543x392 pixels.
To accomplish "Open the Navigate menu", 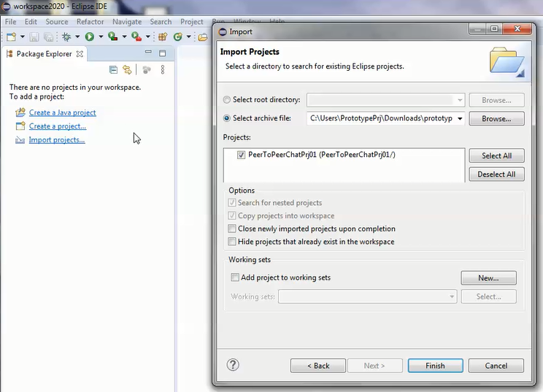I will click(127, 21).
